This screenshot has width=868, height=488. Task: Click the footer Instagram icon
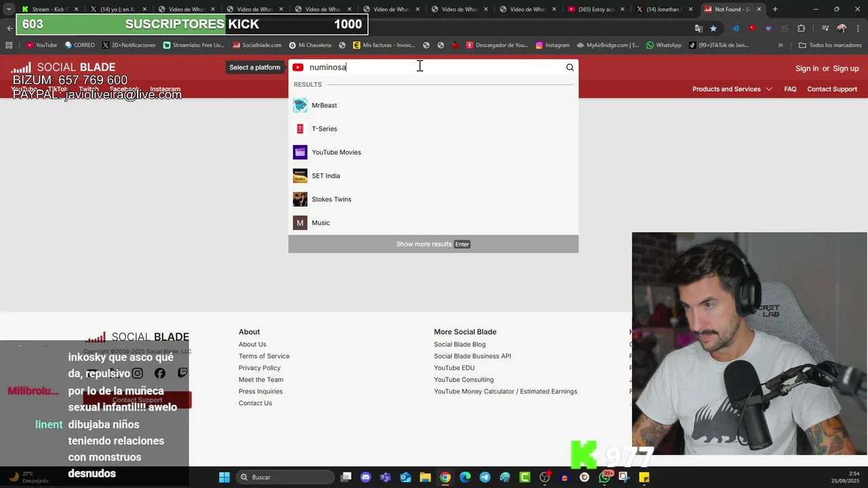(x=138, y=373)
